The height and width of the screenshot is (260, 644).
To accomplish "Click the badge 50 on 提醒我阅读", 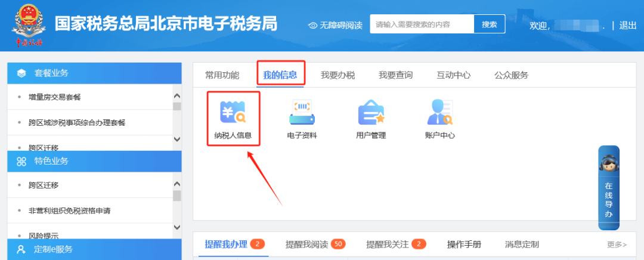I will [338, 244].
